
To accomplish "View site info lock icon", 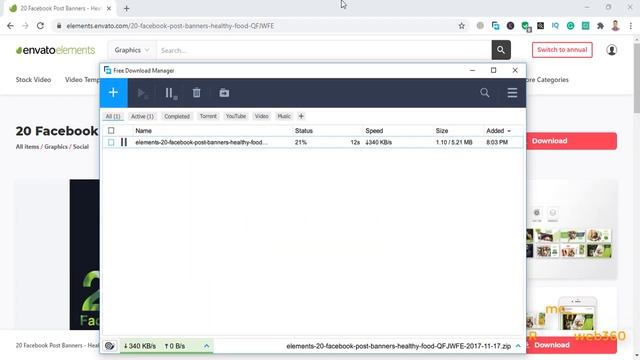I will point(59,26).
